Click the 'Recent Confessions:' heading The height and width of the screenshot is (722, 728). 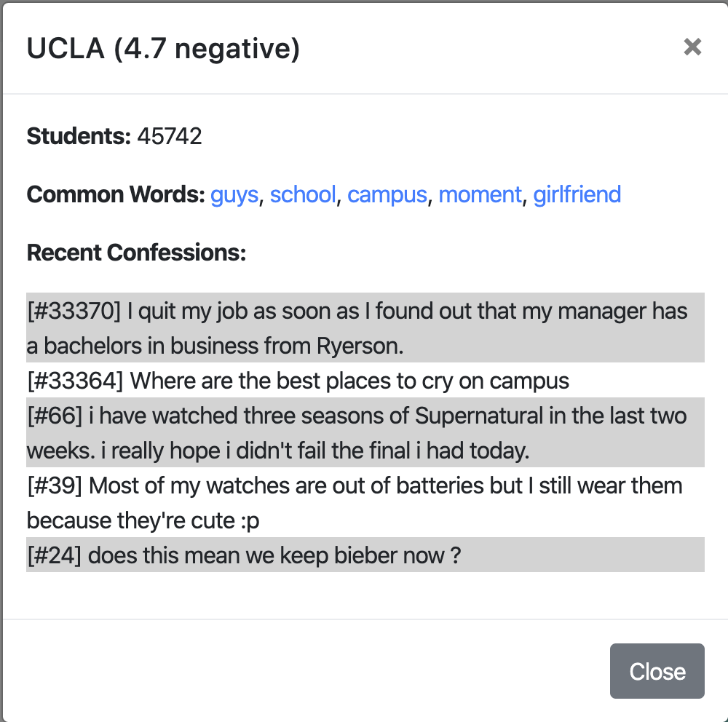(x=136, y=253)
